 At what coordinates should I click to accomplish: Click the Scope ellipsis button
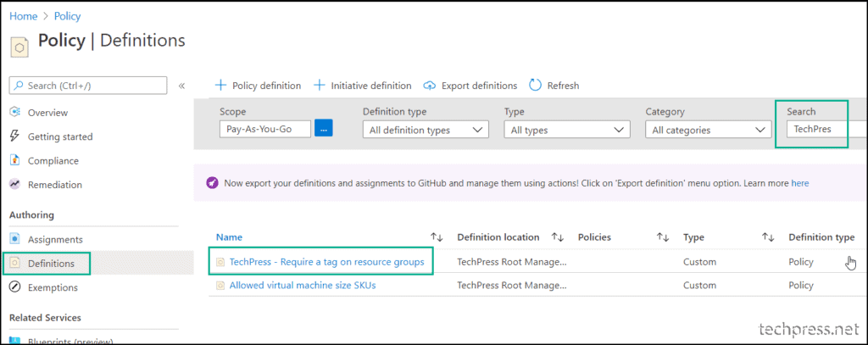pyautogui.click(x=324, y=129)
